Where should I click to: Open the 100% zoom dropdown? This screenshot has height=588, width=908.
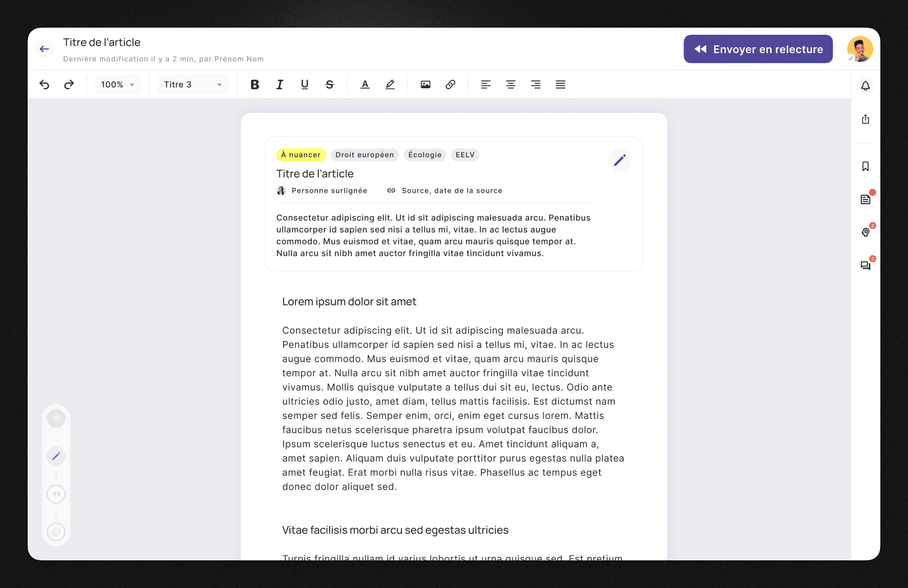tap(117, 84)
